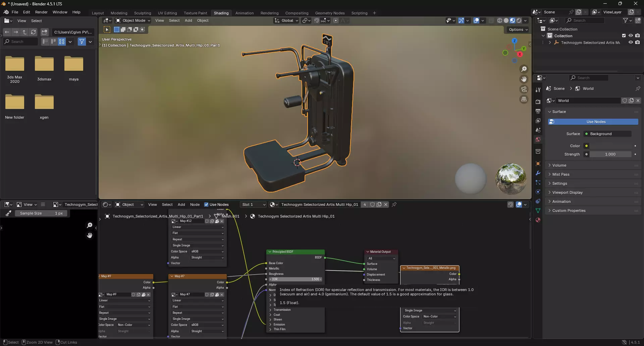
Task: Navigate back in file browser
Action: 7,32
